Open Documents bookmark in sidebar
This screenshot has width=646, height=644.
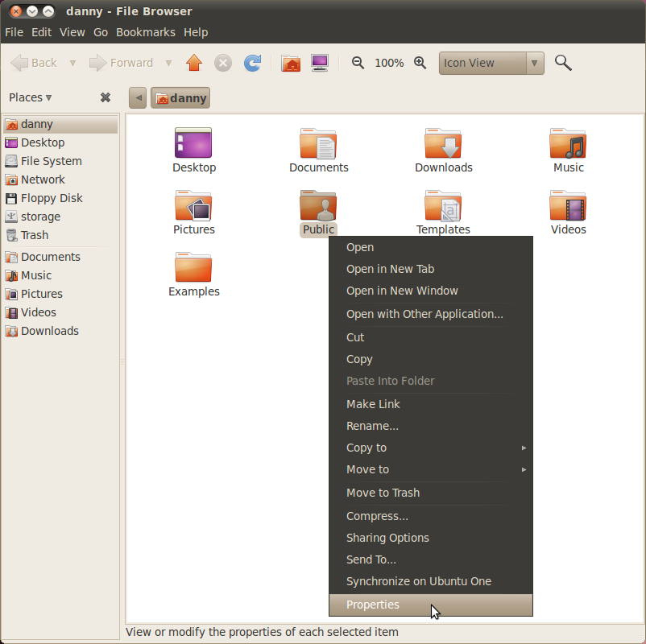tap(60, 257)
